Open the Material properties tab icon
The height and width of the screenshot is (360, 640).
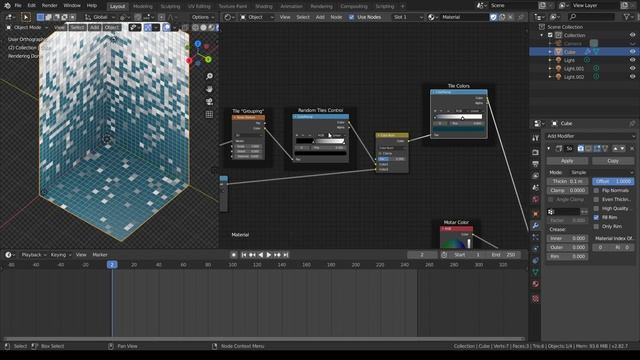536,284
